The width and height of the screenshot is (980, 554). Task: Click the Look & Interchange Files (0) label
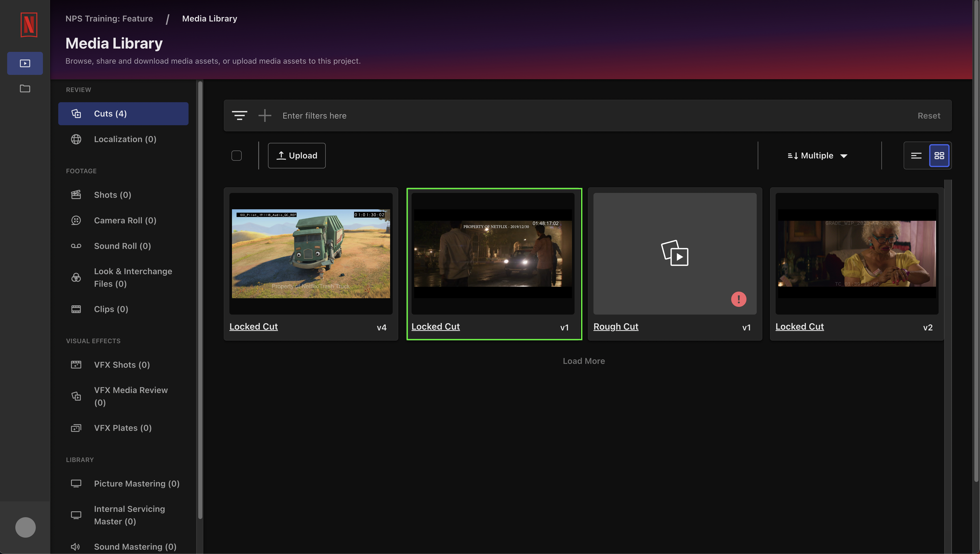coord(133,277)
